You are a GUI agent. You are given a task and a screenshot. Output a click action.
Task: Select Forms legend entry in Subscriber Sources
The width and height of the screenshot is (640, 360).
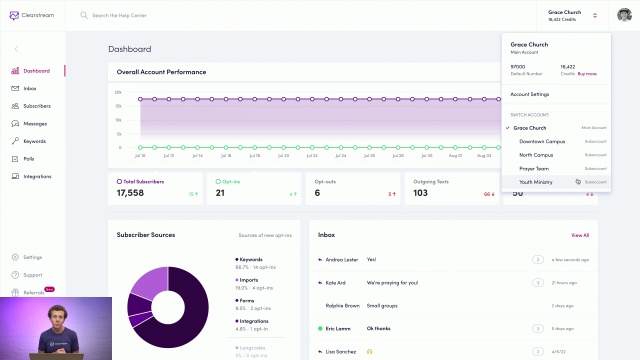click(253, 304)
